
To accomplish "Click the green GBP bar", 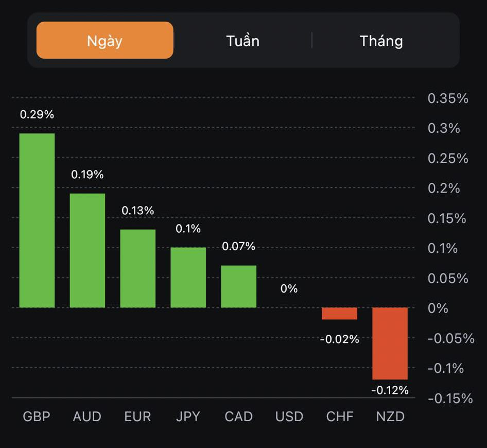I will point(37,220).
